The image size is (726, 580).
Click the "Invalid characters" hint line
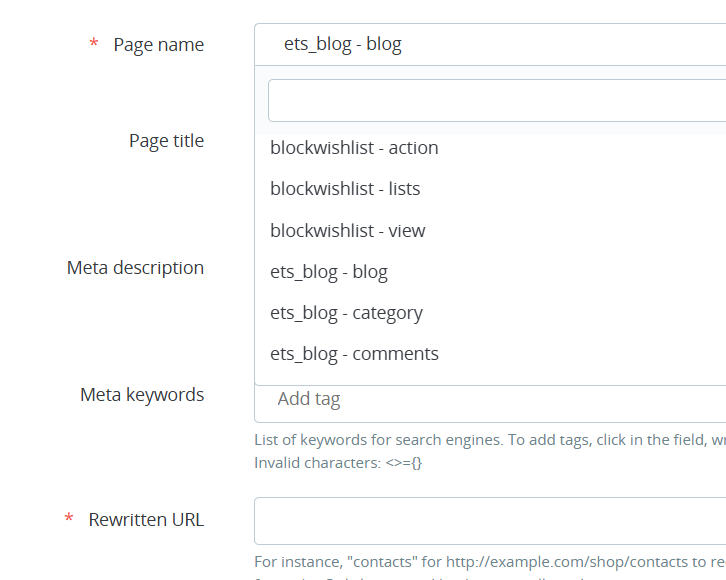point(338,463)
